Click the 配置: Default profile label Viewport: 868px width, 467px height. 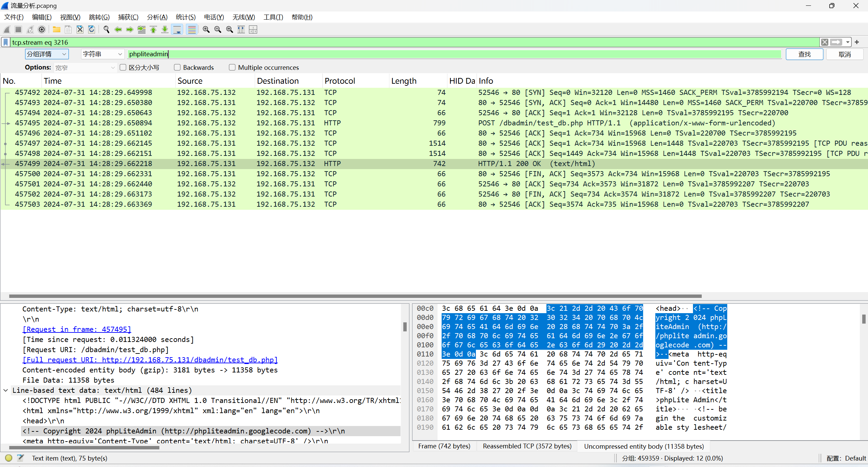pos(846,458)
